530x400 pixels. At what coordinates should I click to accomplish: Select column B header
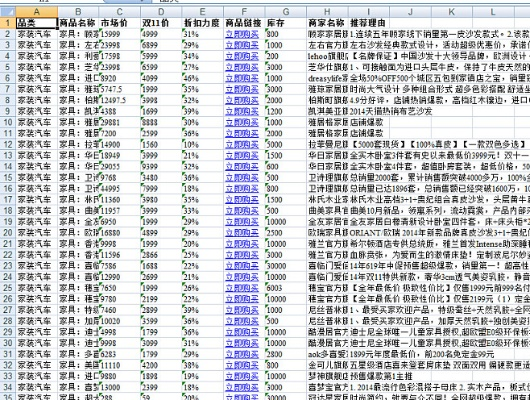click(78, 12)
